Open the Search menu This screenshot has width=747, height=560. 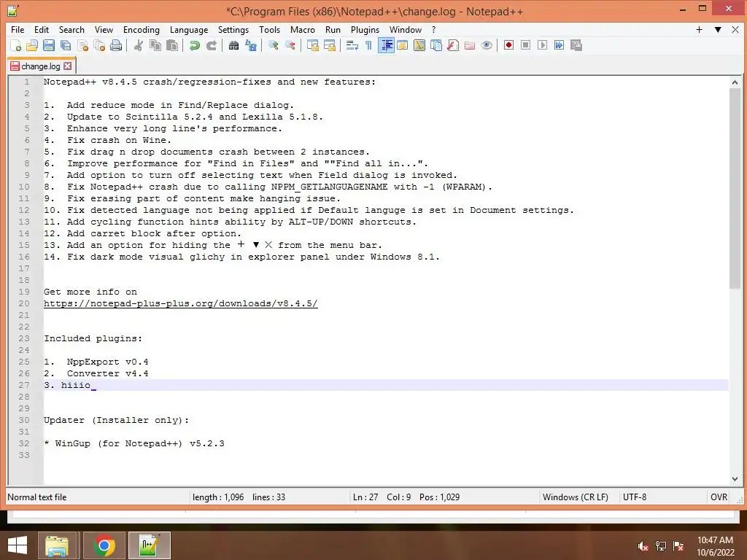point(71,29)
